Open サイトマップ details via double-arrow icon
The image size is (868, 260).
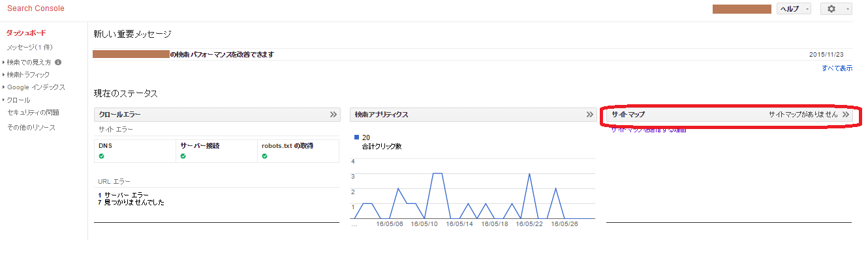point(846,114)
